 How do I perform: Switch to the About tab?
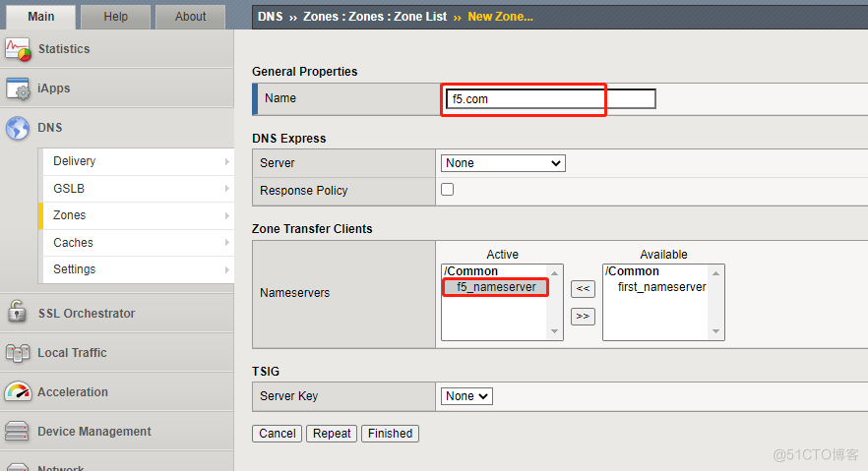[190, 17]
